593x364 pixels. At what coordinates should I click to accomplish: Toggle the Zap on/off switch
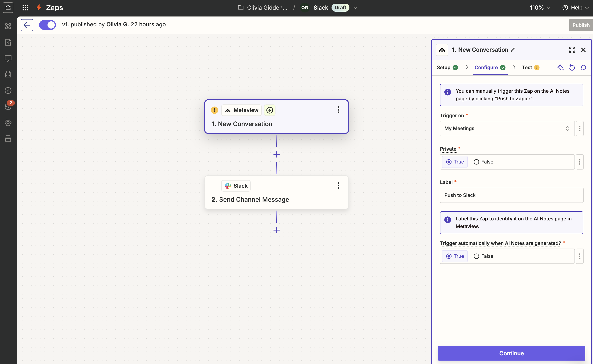pyautogui.click(x=48, y=25)
